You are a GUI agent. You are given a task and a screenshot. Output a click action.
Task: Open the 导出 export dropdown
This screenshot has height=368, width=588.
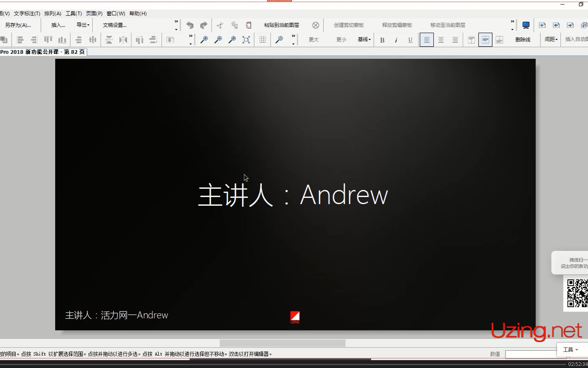(82, 25)
